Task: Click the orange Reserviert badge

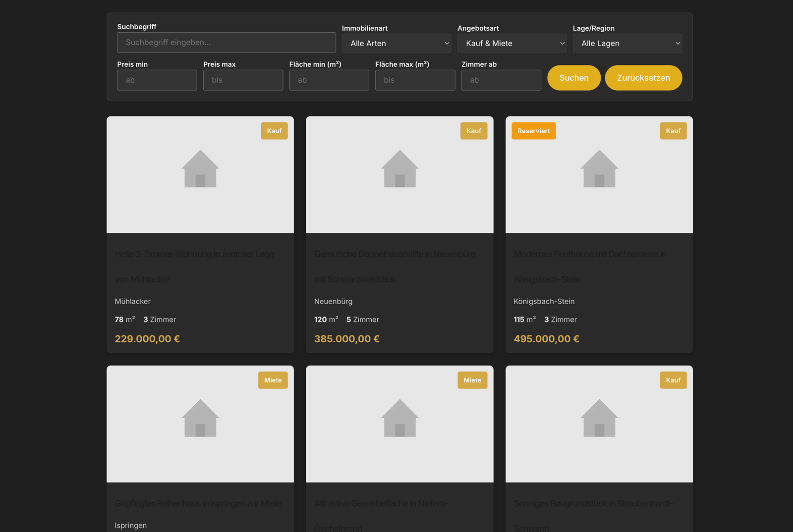Action: click(533, 131)
